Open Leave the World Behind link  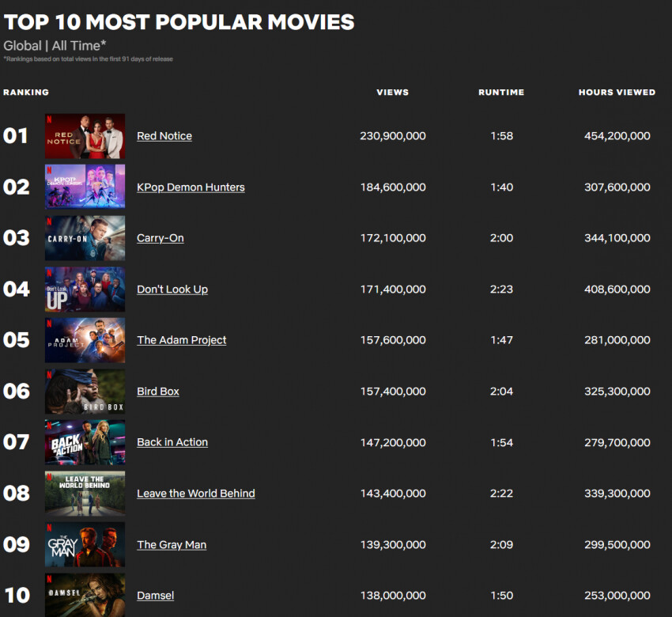click(x=196, y=494)
